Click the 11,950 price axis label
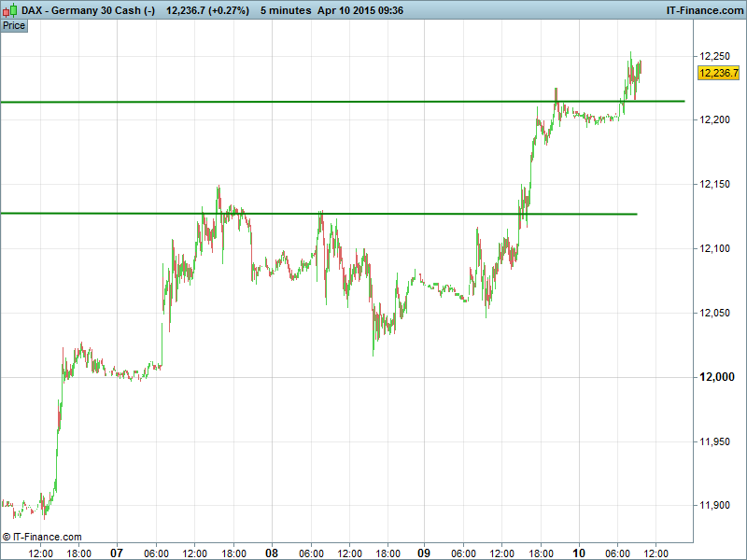Screen dimensions: 747x560 click(713, 441)
